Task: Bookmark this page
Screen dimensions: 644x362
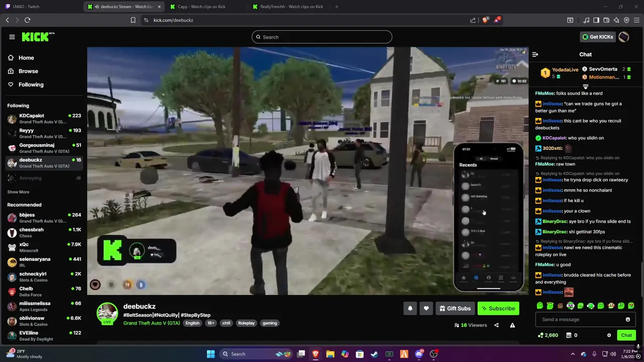Action: (133, 20)
